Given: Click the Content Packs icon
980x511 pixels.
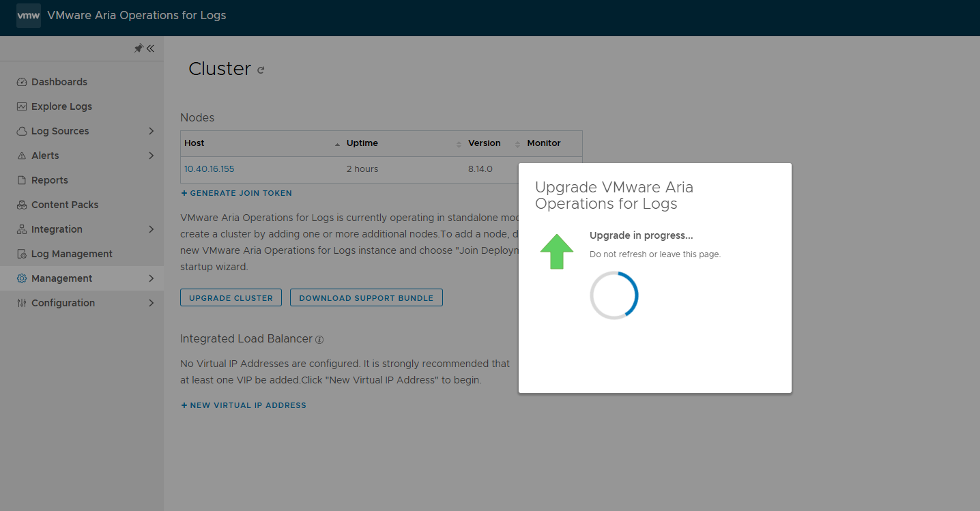Looking at the screenshot, I should pos(22,205).
